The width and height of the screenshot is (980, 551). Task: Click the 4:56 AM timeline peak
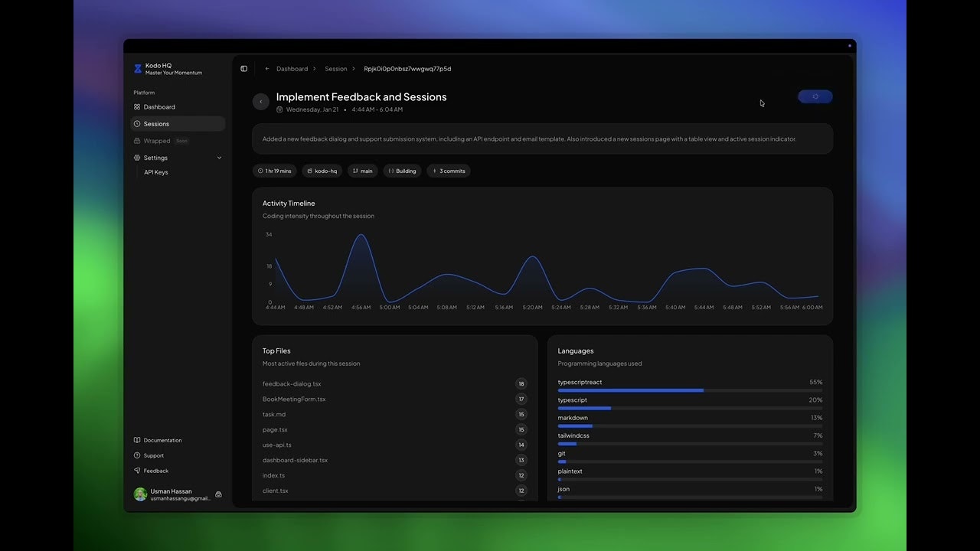[x=361, y=236]
